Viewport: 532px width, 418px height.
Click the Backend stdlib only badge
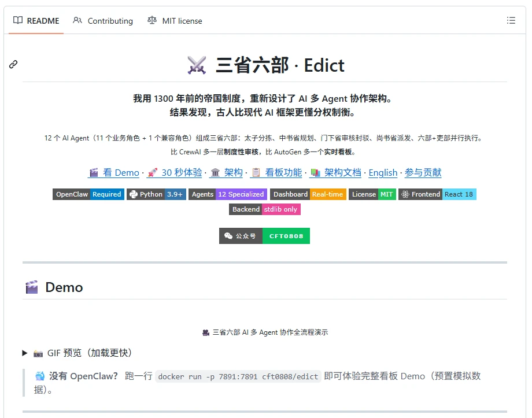[x=265, y=209]
